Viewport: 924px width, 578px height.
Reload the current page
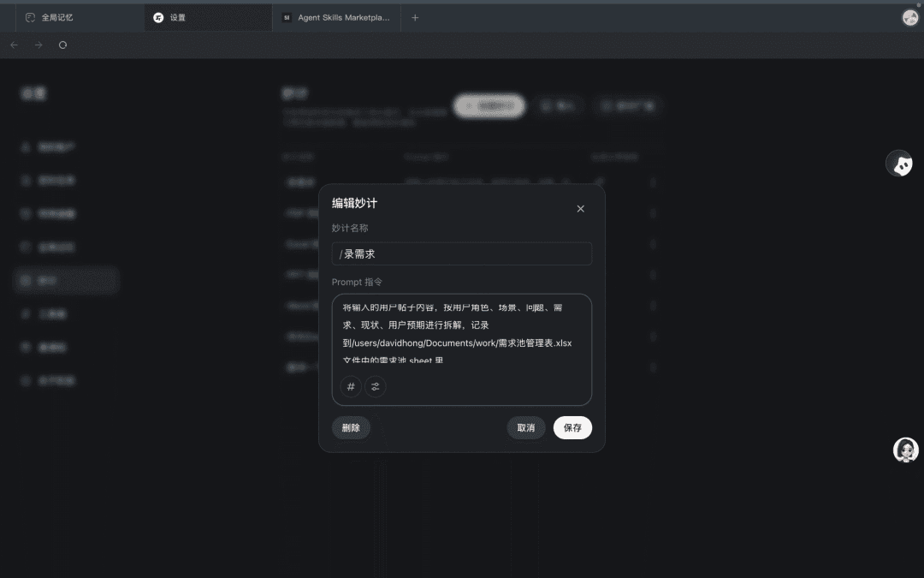coord(62,45)
